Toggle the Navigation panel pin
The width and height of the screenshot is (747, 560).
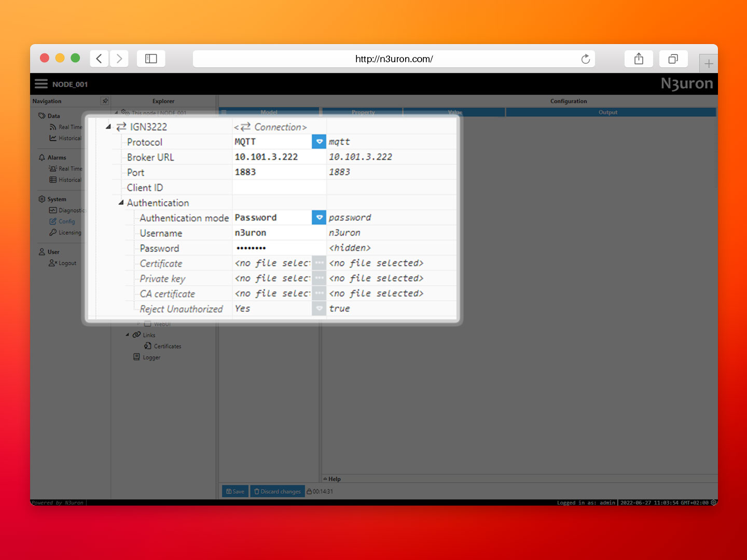[x=105, y=101]
